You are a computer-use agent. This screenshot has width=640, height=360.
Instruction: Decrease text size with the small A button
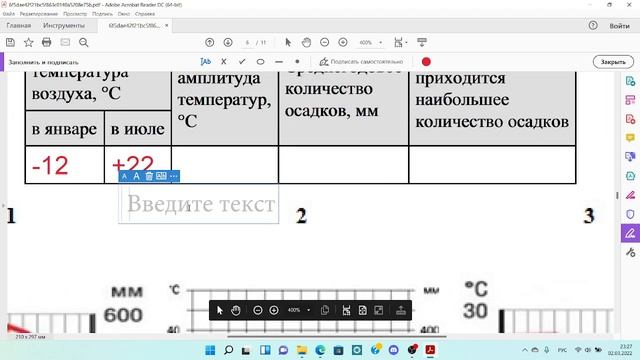[x=124, y=176]
